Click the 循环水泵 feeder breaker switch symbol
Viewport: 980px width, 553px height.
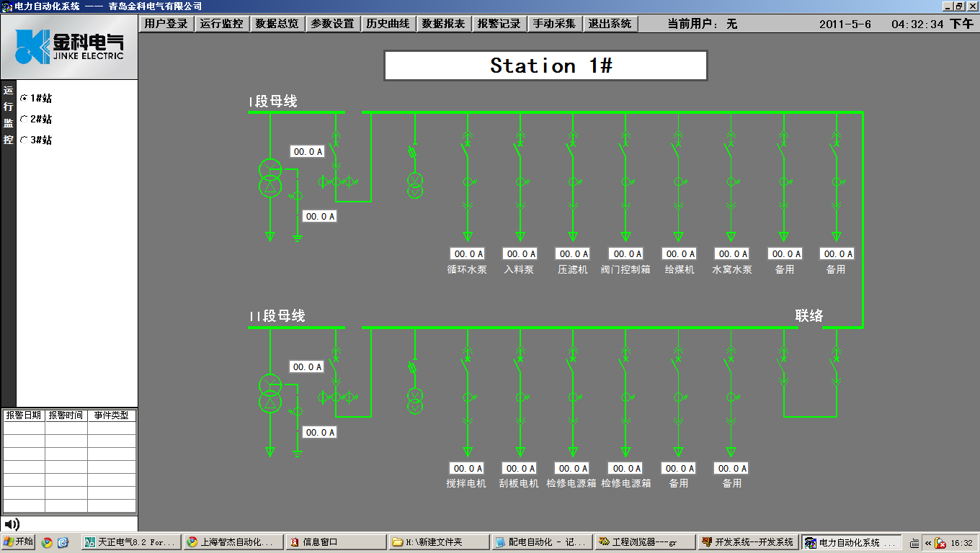point(466,150)
